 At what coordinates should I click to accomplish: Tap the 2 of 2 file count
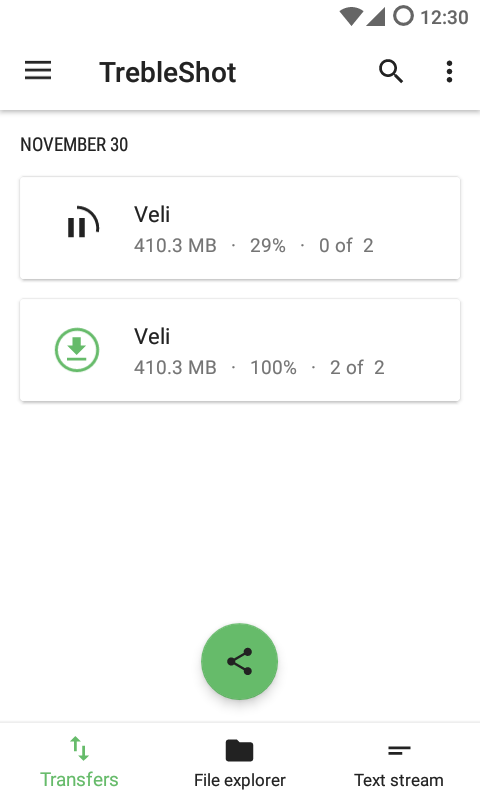[357, 367]
